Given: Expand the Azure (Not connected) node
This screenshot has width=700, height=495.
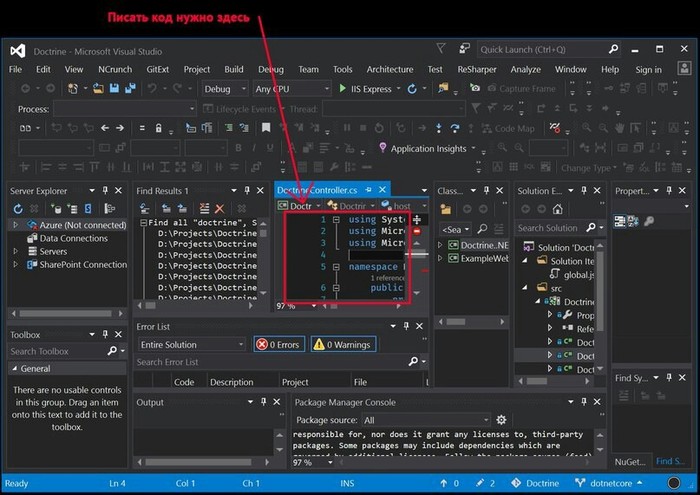Looking at the screenshot, I should [x=16, y=226].
